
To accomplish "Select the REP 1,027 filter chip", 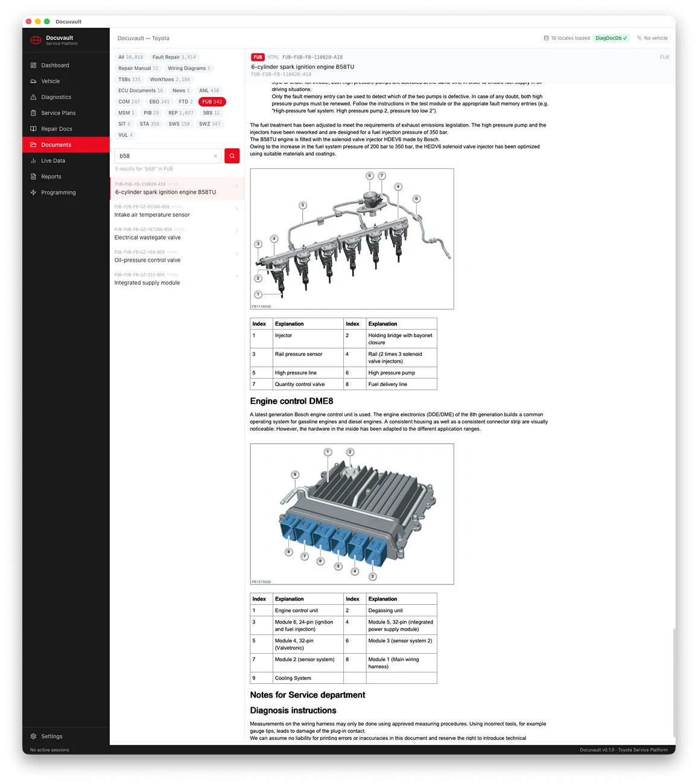I will (x=181, y=113).
